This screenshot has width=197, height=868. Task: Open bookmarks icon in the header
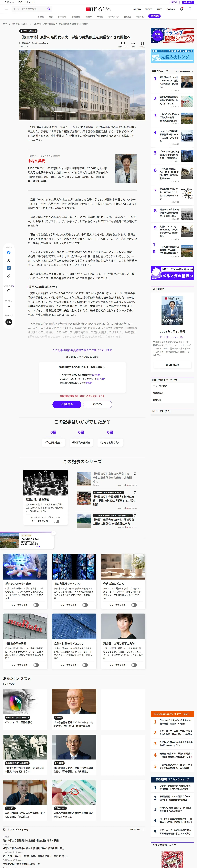190,9
